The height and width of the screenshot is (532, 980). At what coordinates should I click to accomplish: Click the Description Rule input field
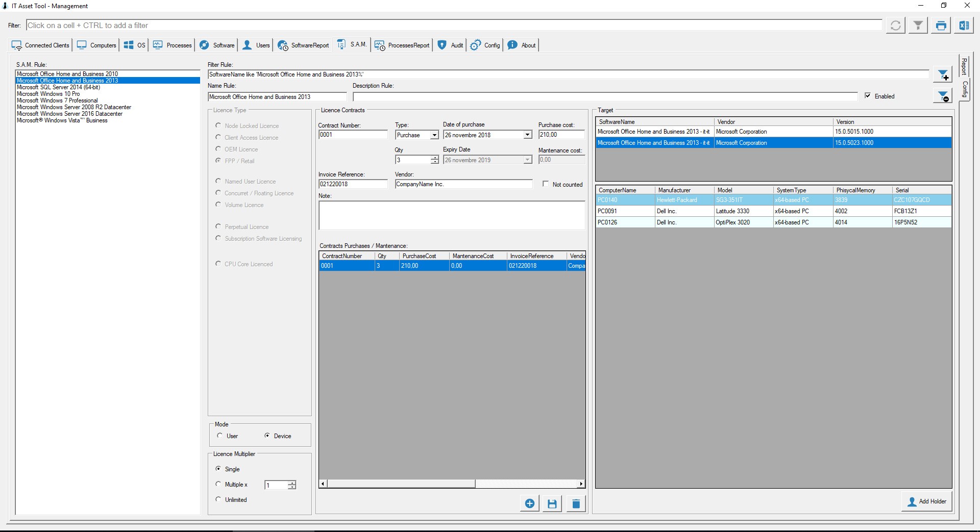(x=605, y=97)
